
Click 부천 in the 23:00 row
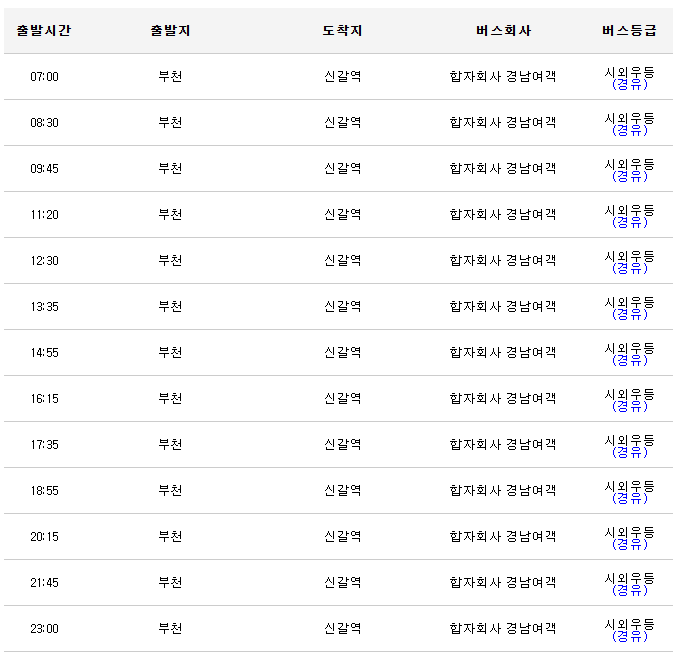tap(170, 628)
